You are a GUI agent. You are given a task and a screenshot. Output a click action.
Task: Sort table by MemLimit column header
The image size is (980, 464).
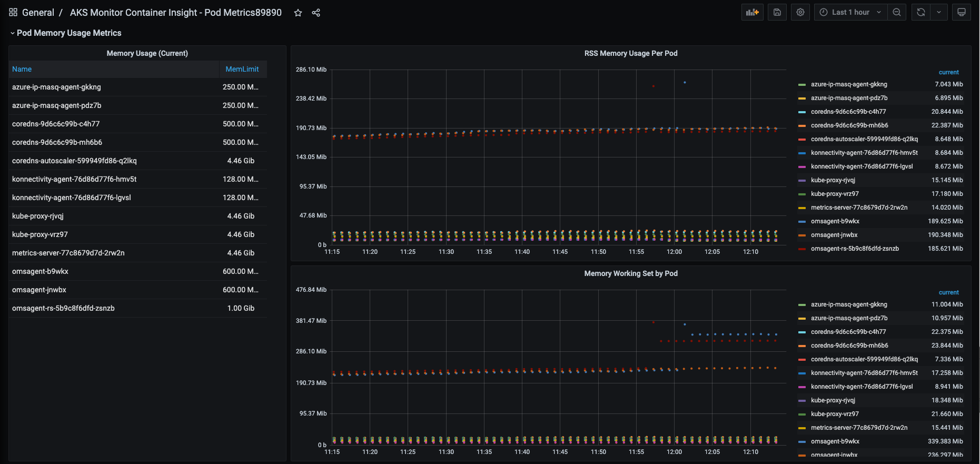[242, 69]
